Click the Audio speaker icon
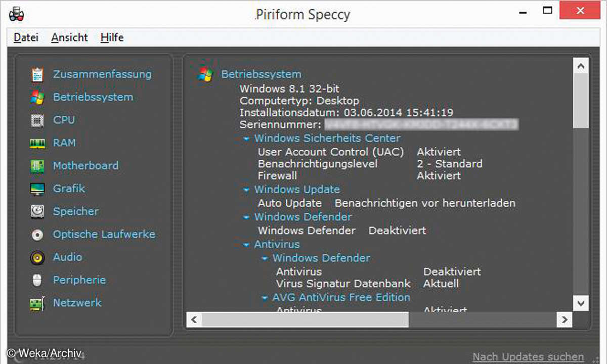Viewport: 607px width, 364px height. (37, 257)
